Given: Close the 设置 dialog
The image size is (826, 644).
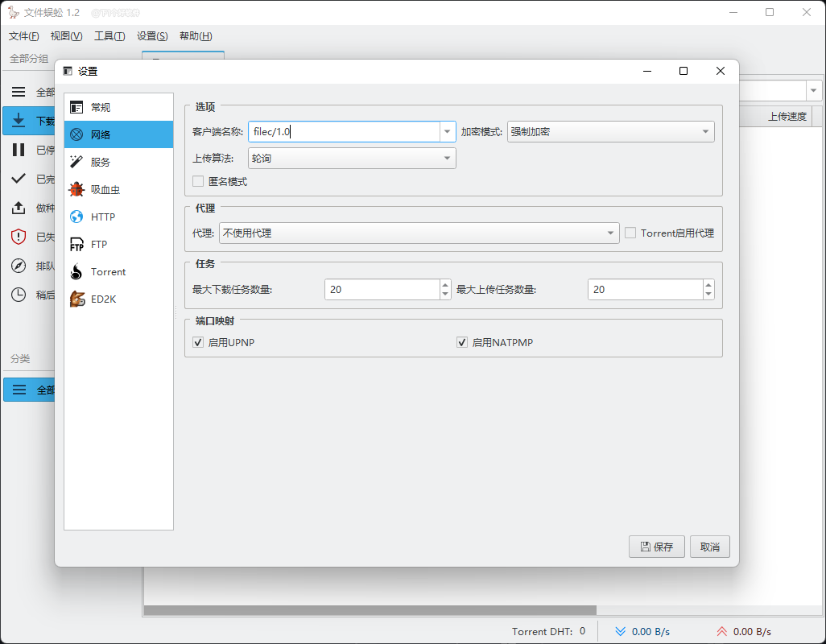Looking at the screenshot, I should point(720,71).
